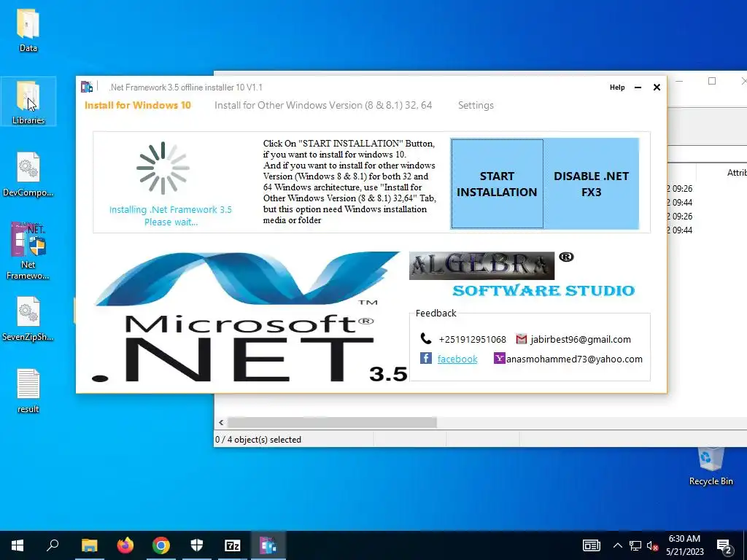Select the DevCompo... desktop file
The image size is (747, 560).
click(x=28, y=174)
